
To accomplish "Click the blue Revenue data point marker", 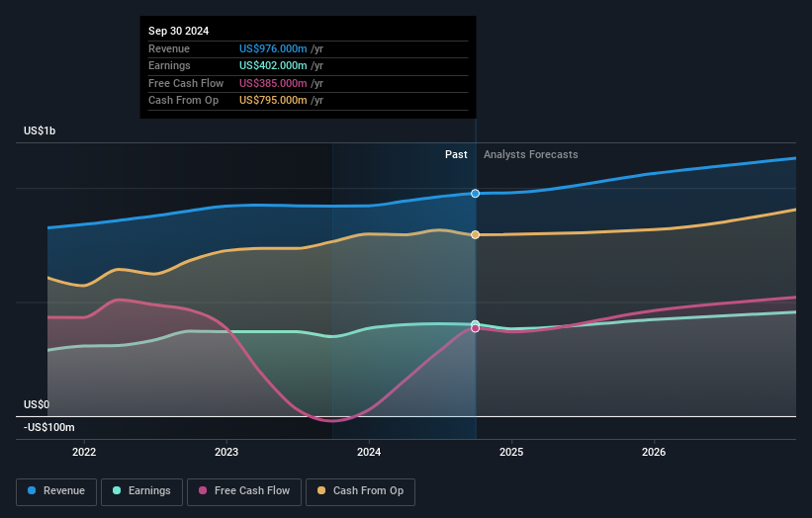I will [x=475, y=194].
